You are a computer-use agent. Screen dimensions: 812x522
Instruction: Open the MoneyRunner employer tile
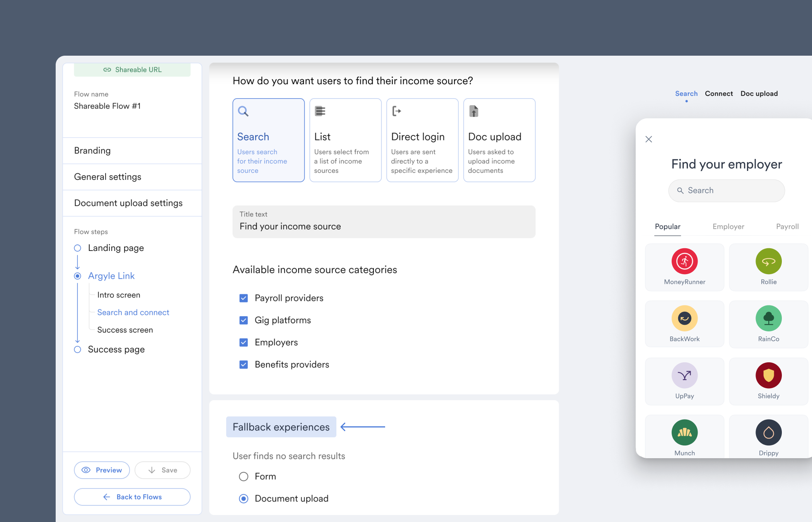tap(684, 267)
